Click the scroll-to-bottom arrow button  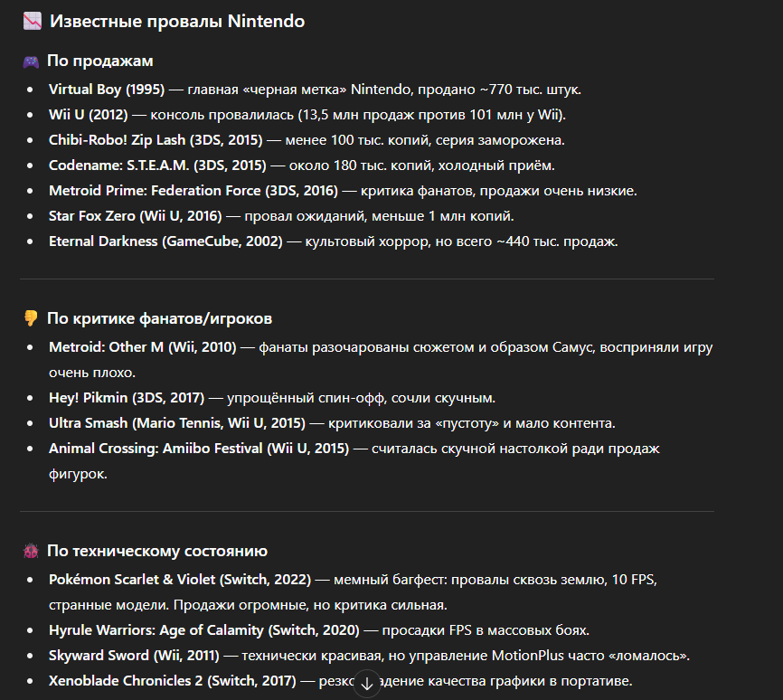(366, 684)
